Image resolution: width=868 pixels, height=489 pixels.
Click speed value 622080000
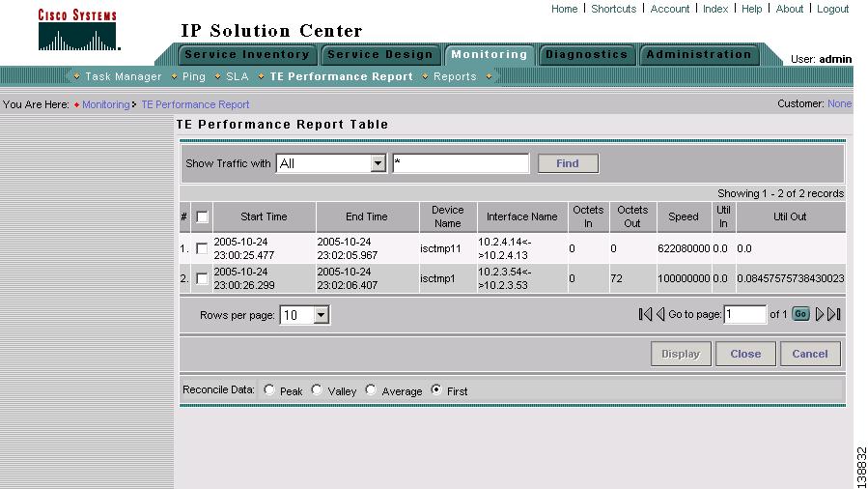tap(684, 248)
